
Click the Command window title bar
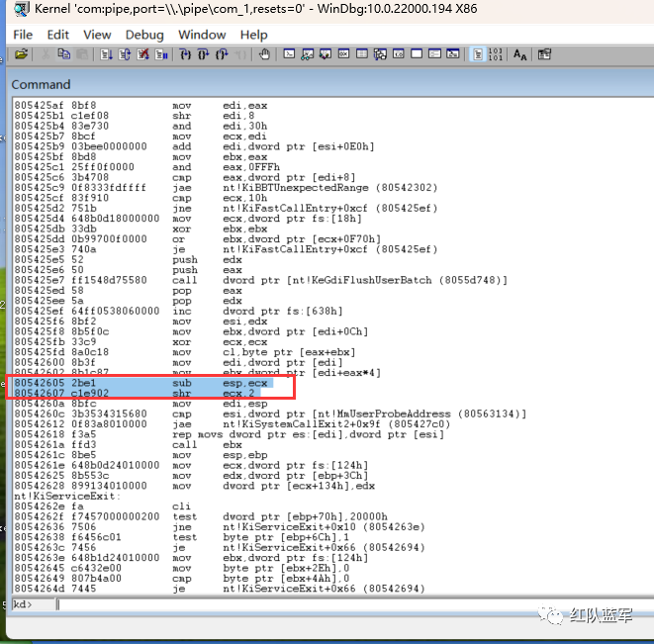coord(332,84)
